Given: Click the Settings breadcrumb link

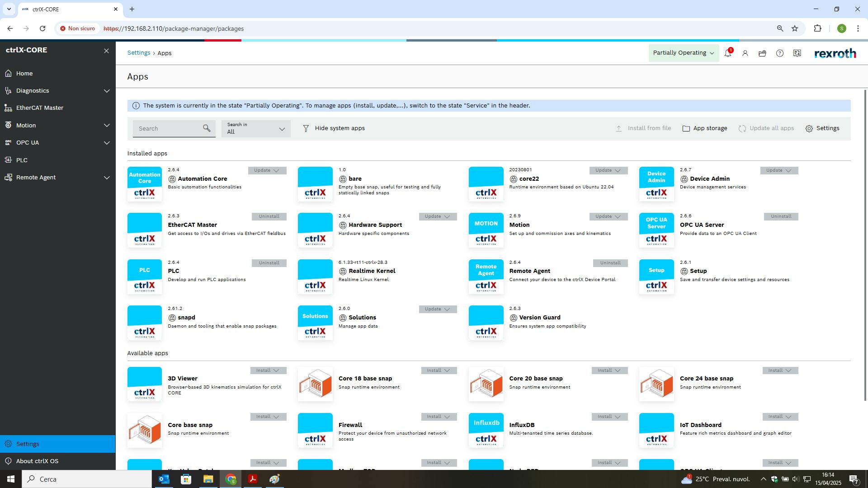Looking at the screenshot, I should pos(138,53).
